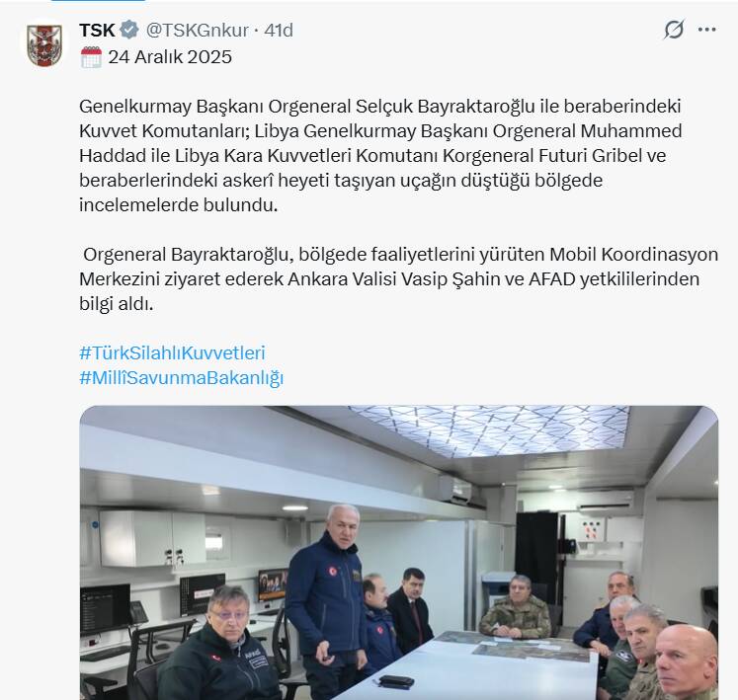Click the blue verified badge next to TSK
Viewport: 738px width, 700px height.
[129, 30]
